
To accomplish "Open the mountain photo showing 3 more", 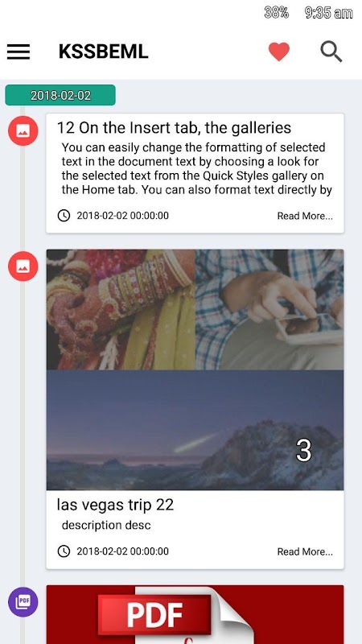I will point(195,430).
